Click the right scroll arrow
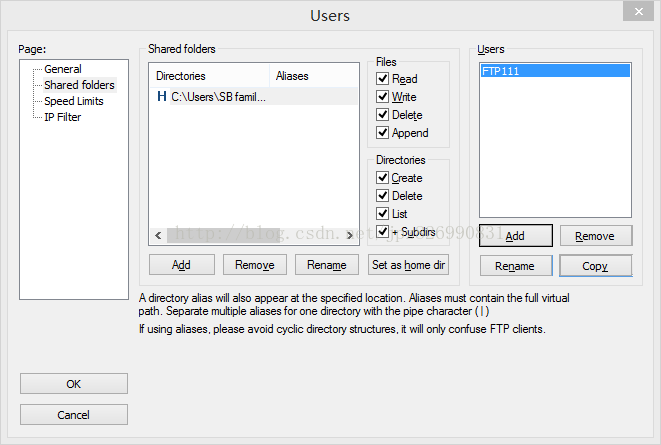 point(350,236)
